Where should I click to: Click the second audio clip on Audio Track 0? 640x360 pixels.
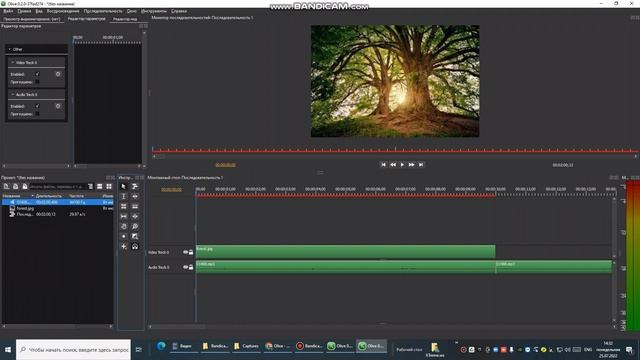pos(553,267)
